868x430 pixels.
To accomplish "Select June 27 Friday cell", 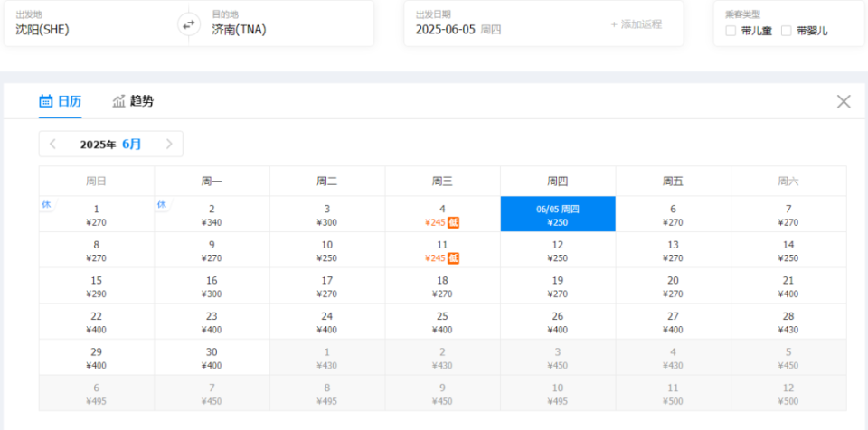I will pos(673,322).
